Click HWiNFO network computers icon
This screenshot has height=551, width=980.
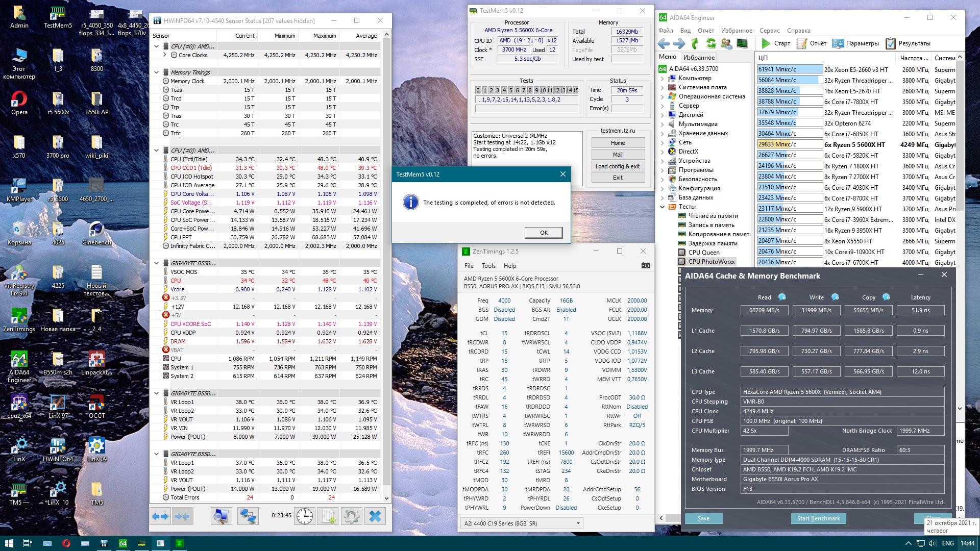pyautogui.click(x=248, y=516)
